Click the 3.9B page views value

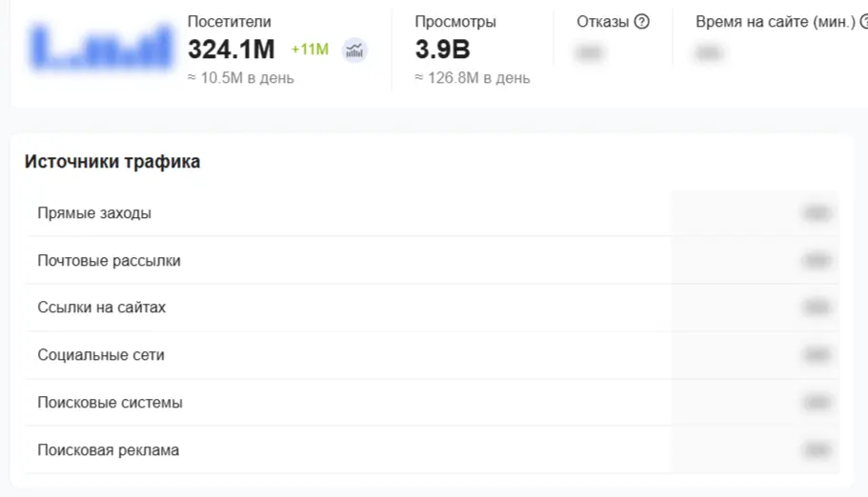click(442, 50)
